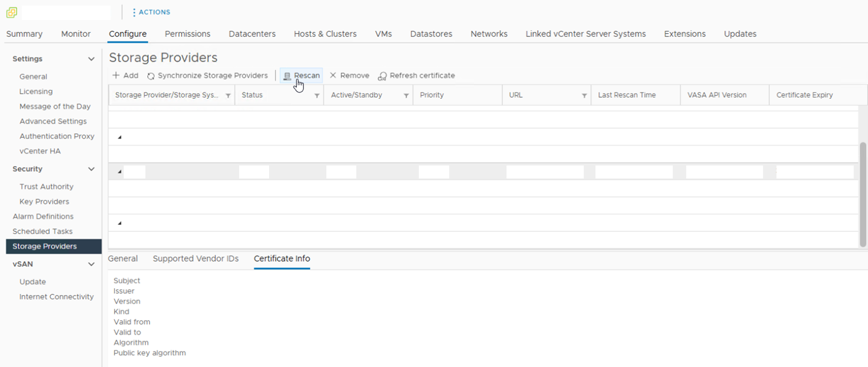Open the Actions dropdown menu
The image size is (868, 367).
[x=151, y=12]
